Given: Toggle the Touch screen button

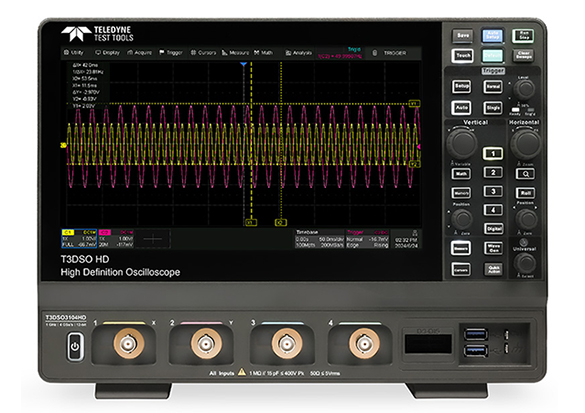Looking at the screenshot, I should [x=463, y=56].
